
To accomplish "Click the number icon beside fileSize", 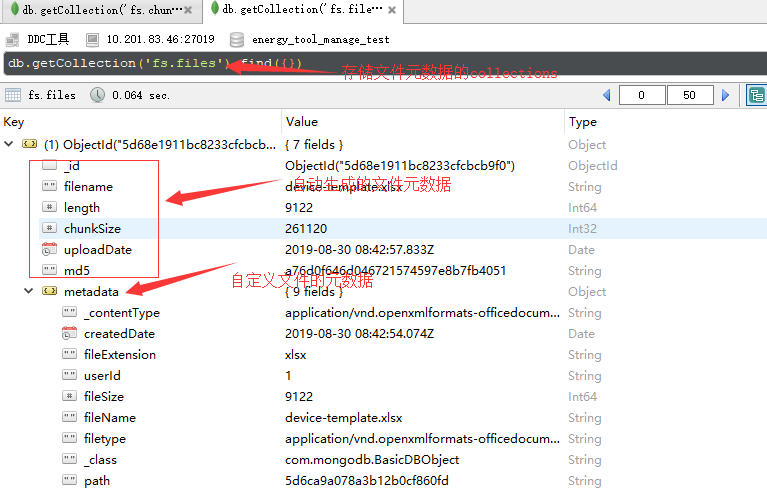I will pyautogui.click(x=69, y=396).
